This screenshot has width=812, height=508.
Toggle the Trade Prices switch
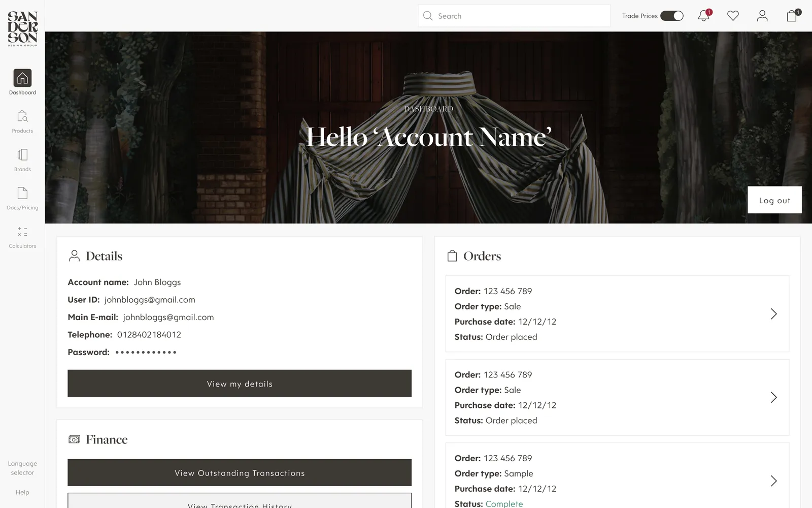tap(672, 16)
